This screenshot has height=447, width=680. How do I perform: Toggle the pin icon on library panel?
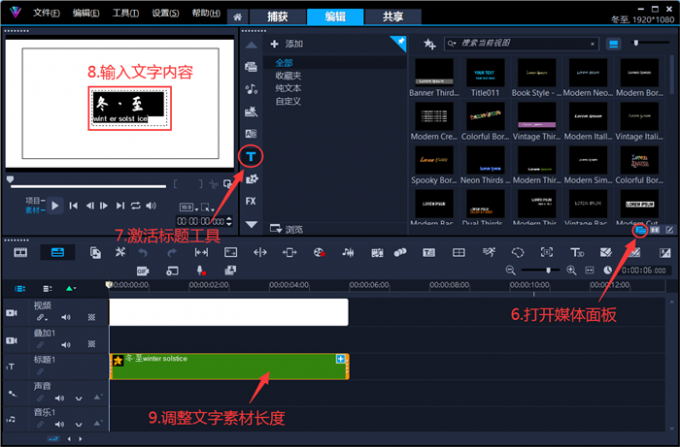pos(399,42)
